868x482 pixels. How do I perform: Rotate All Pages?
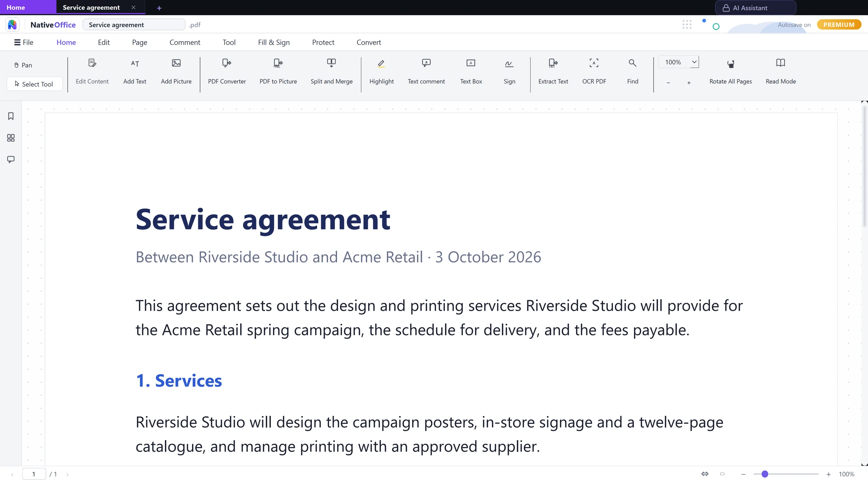[x=731, y=72]
